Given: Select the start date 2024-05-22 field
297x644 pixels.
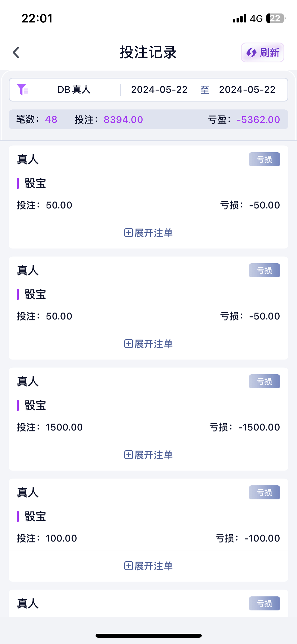Looking at the screenshot, I should click(159, 90).
